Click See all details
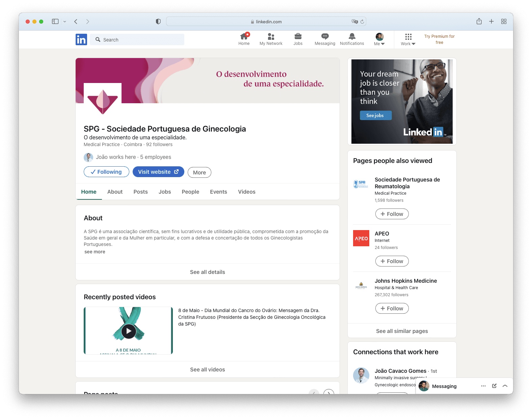The width and height of the screenshot is (532, 419). [x=208, y=272]
